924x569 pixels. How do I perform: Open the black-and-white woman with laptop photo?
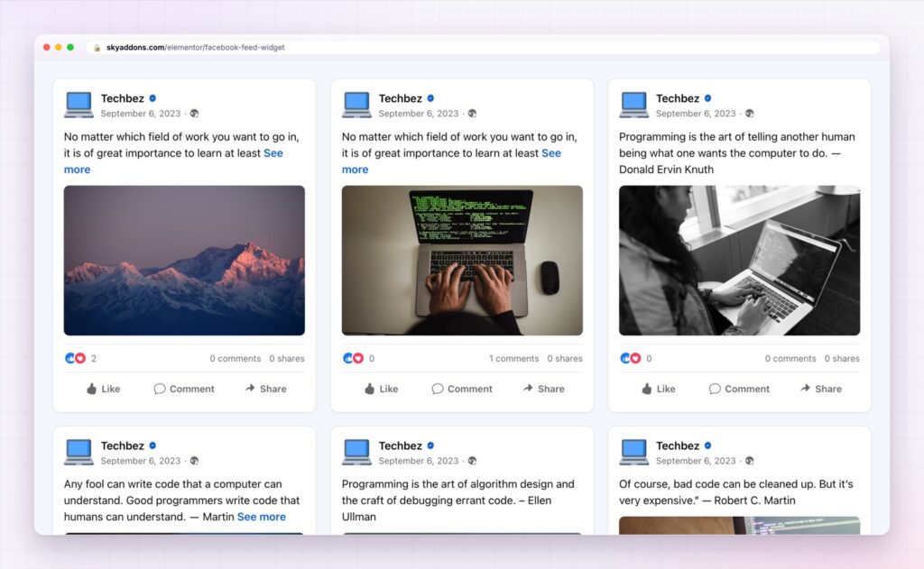(x=740, y=261)
